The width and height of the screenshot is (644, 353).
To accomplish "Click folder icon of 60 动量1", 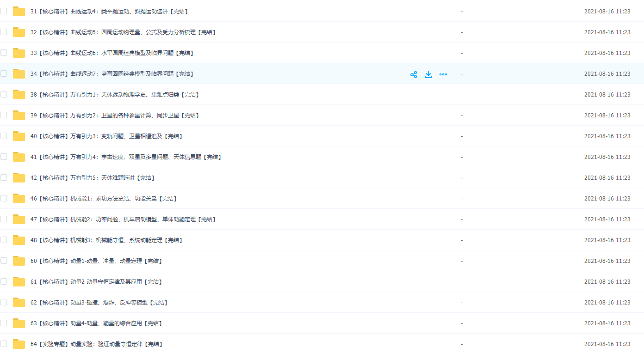I will coord(19,261).
